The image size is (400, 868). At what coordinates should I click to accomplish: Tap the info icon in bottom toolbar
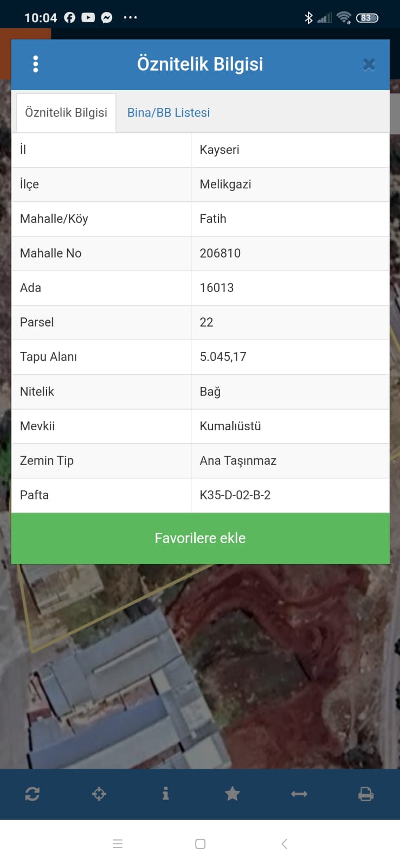coord(166,794)
